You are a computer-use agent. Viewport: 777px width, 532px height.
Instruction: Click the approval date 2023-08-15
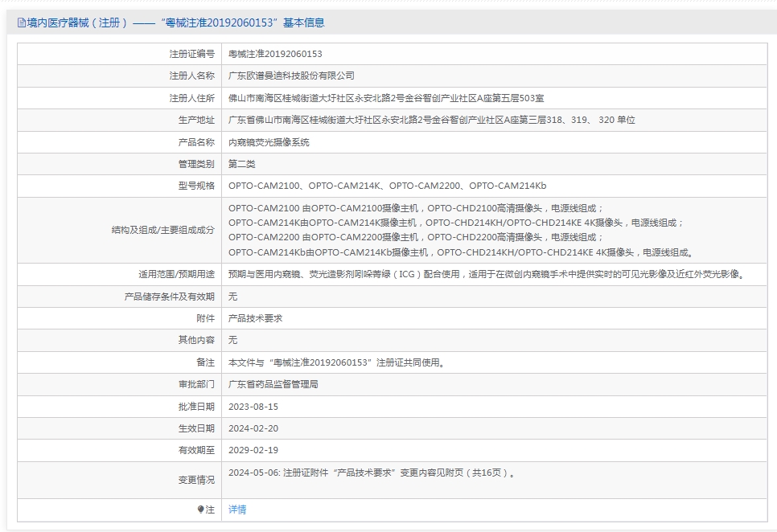tap(253, 407)
